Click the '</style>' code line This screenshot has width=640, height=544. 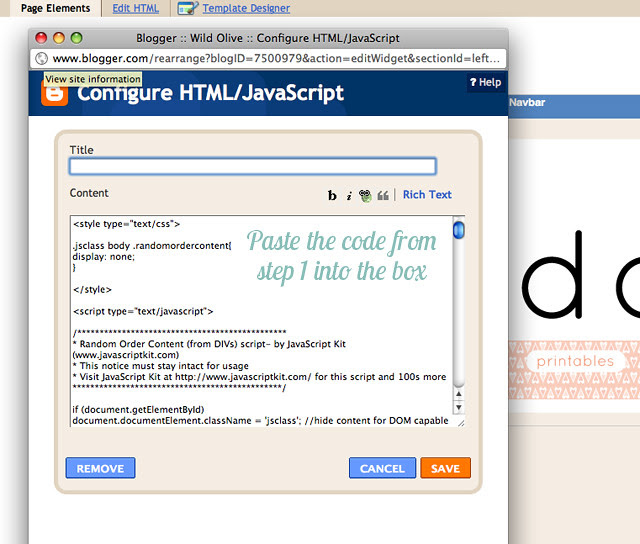coord(92,289)
